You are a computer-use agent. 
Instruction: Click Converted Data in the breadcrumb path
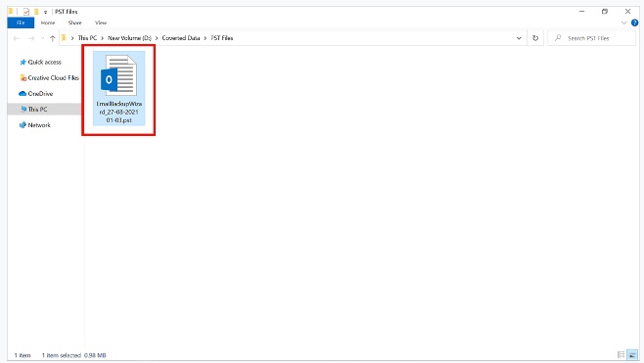181,38
